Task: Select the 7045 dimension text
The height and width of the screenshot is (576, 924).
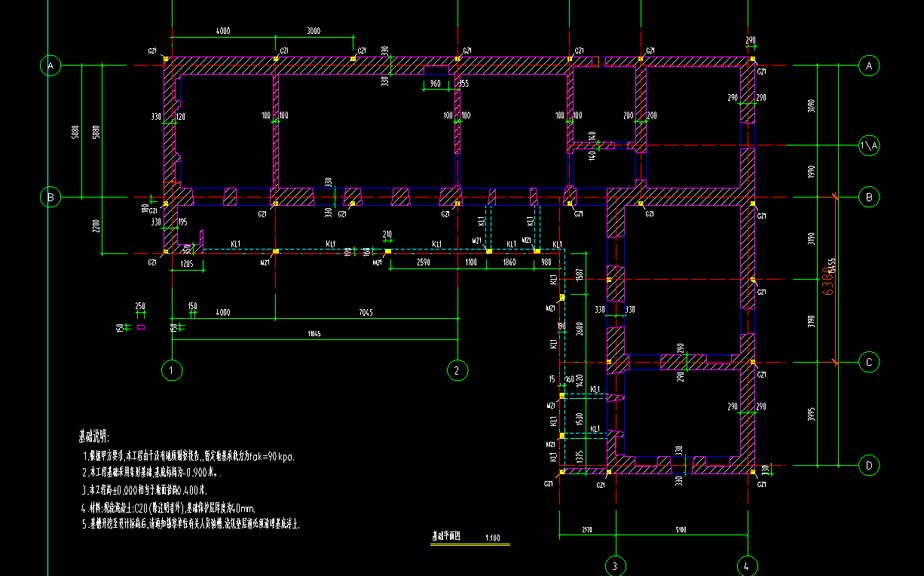Action: (x=366, y=313)
